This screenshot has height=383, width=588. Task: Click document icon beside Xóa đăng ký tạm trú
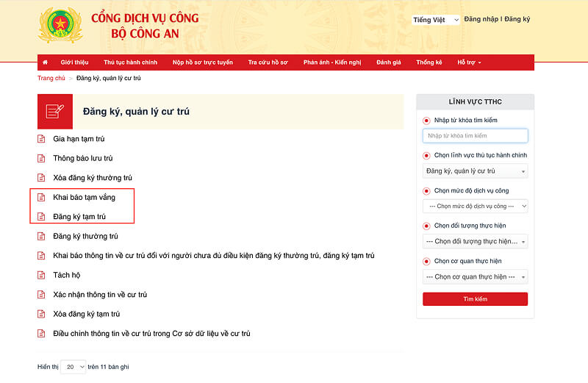click(x=42, y=314)
